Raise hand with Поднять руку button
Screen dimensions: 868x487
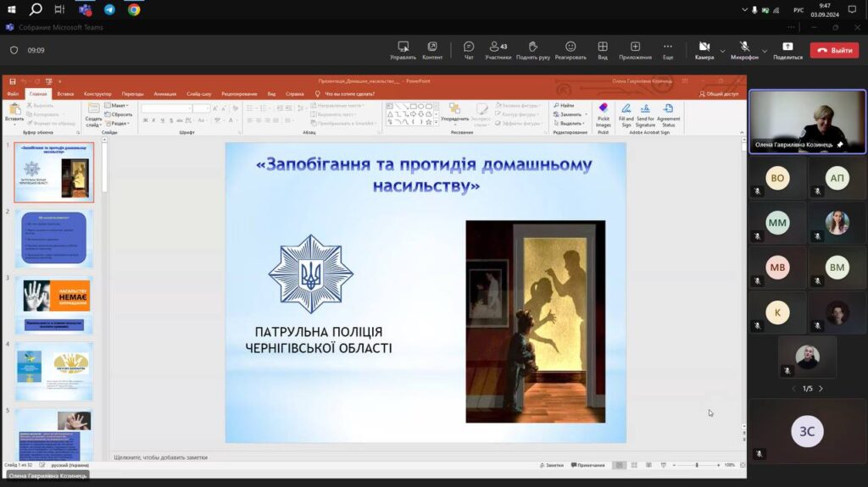[532, 50]
